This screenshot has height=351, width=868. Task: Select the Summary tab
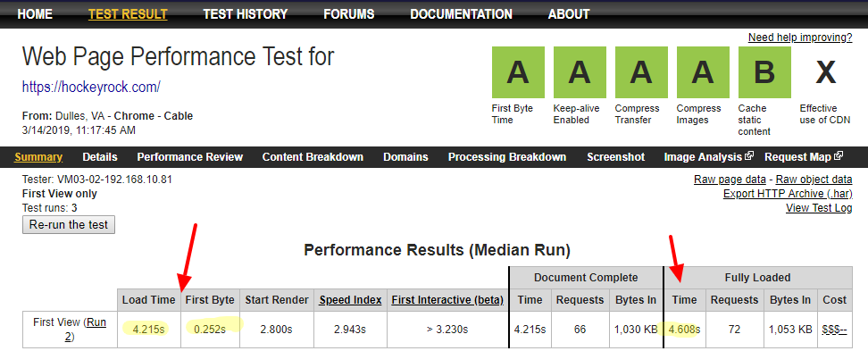point(38,157)
